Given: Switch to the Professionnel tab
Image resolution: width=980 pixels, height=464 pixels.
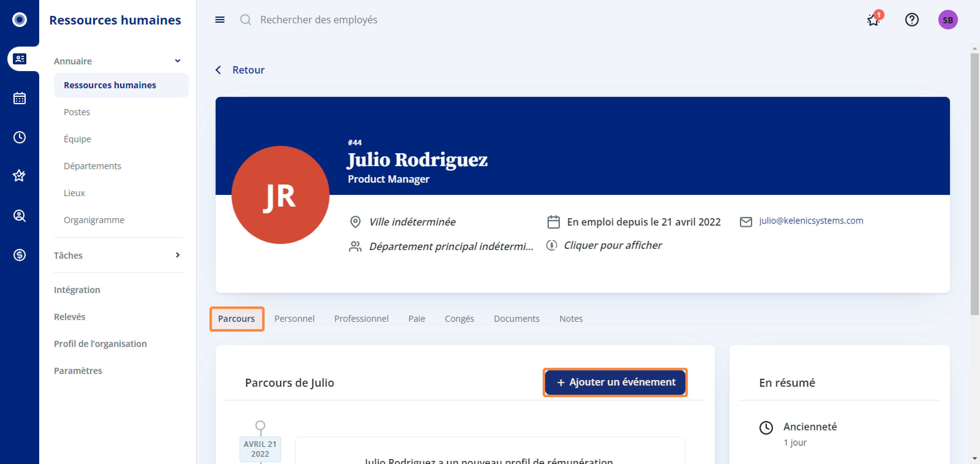Looking at the screenshot, I should pos(361,319).
